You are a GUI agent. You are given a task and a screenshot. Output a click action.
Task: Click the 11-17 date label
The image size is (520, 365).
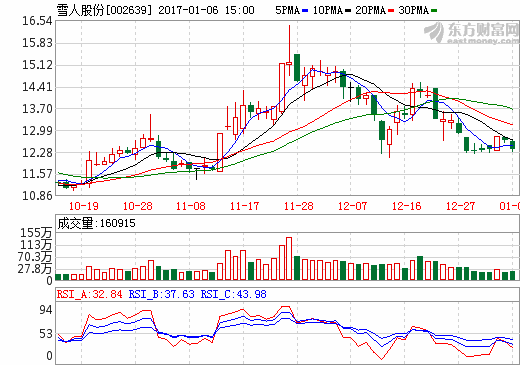244,206
